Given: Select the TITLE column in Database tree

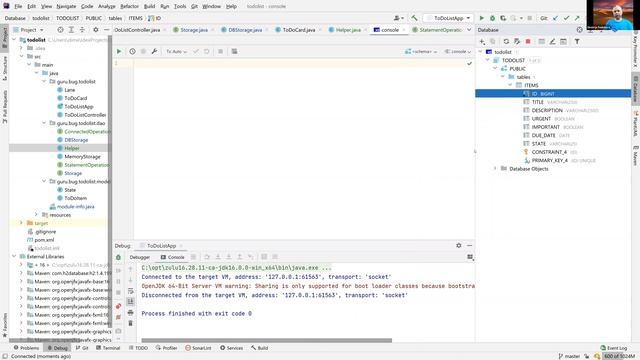Looking at the screenshot, I should [x=537, y=102].
